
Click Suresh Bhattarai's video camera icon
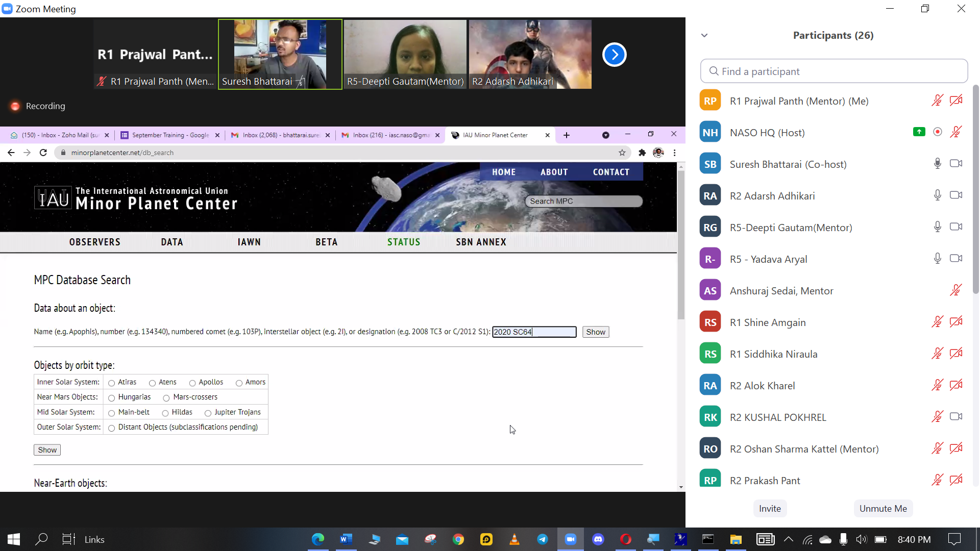[956, 163]
